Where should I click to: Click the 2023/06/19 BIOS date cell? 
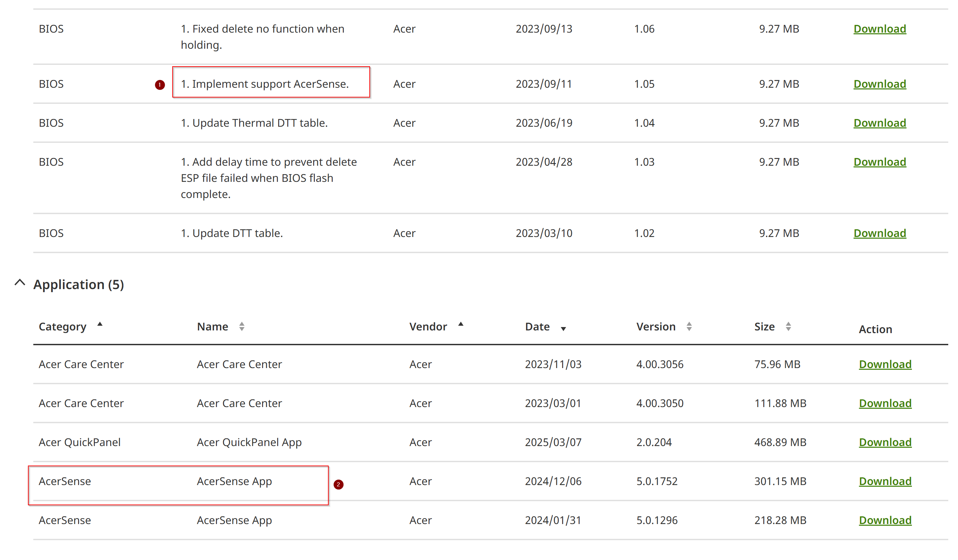[544, 123]
